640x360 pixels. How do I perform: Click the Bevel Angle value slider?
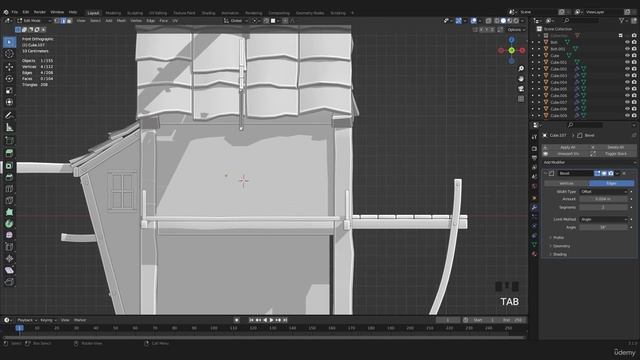[x=604, y=227]
